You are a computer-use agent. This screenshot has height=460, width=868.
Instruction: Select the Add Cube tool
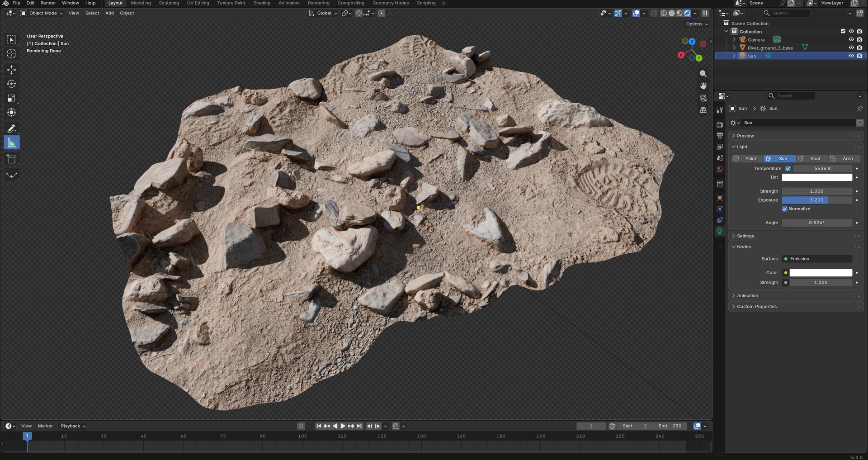[12, 159]
